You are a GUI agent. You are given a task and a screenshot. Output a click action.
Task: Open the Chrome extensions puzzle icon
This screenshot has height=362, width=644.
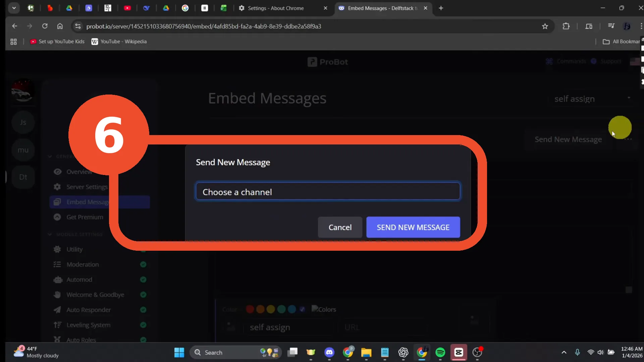(x=566, y=26)
